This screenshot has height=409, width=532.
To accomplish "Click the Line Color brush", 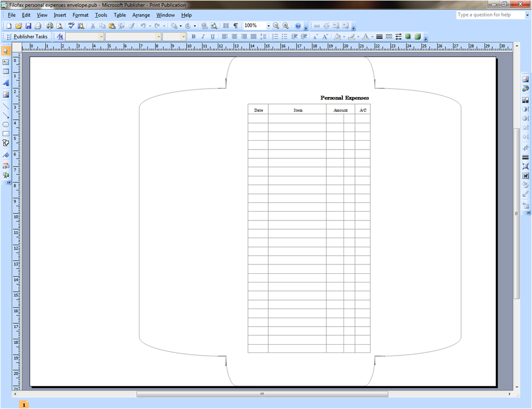I will tap(352, 36).
